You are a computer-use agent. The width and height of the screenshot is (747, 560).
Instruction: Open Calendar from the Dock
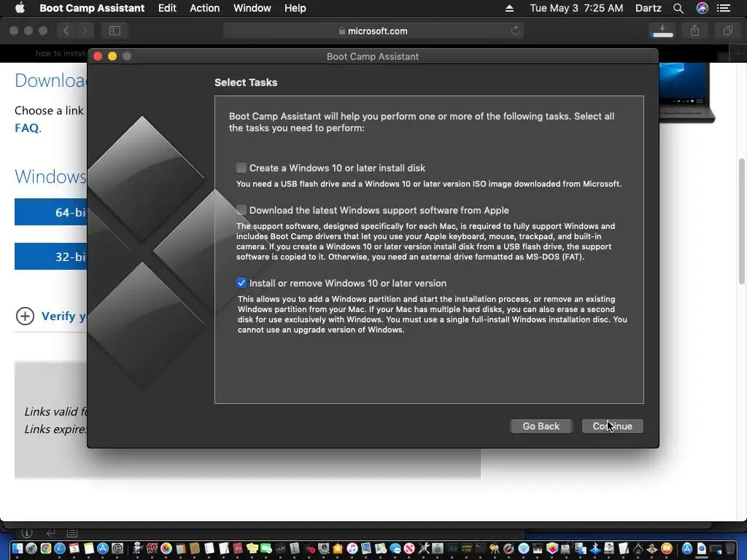(74, 548)
